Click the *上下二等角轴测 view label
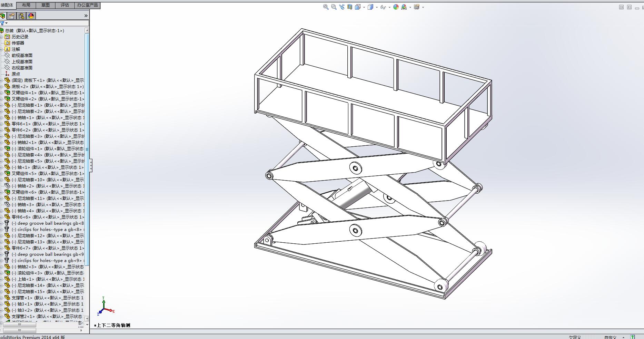Image resolution: width=644 pixels, height=339 pixels. (x=112, y=325)
